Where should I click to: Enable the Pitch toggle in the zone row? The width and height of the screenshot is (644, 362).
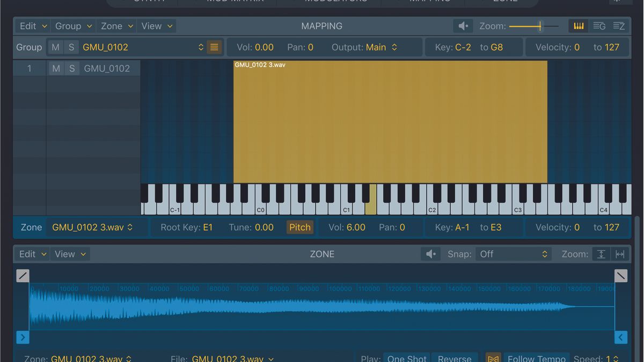[x=299, y=227]
